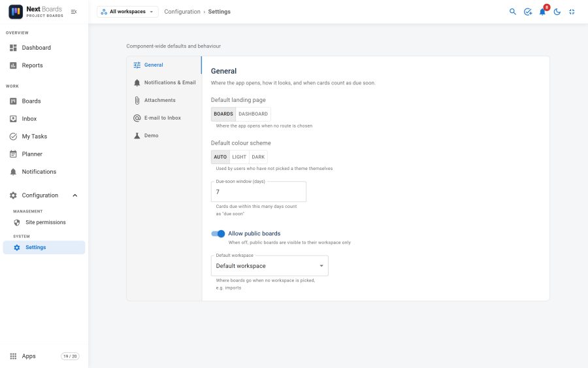Click the Planner calendar icon
This screenshot has height=368, width=588.
(x=13, y=154)
